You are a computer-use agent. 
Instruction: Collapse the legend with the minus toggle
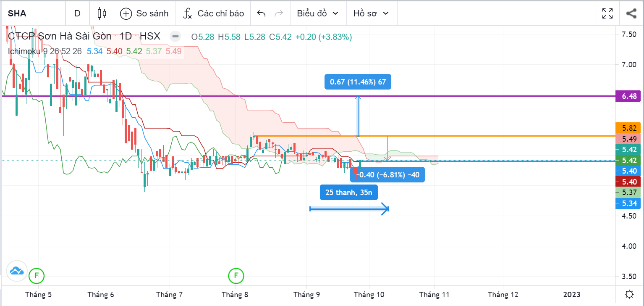pos(175,37)
